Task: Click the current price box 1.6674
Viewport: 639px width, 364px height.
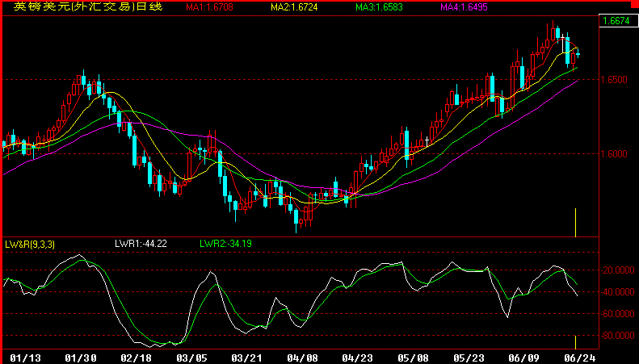Action: [x=616, y=22]
